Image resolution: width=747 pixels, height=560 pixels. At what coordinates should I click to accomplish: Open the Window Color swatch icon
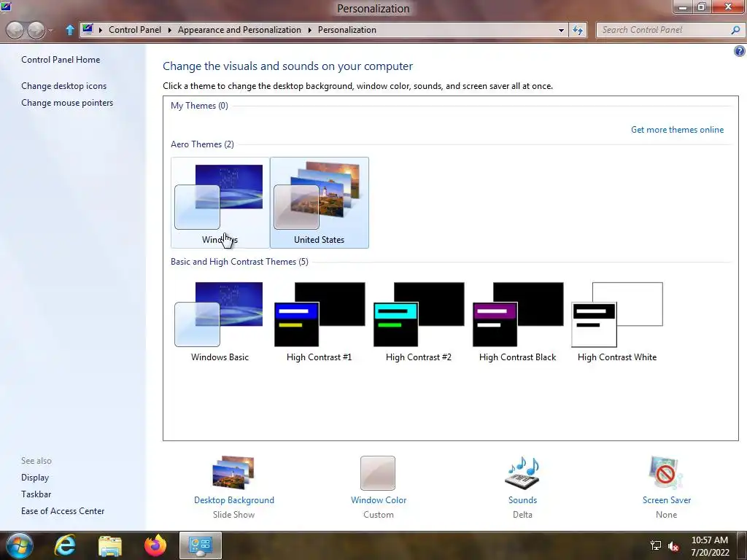coord(378,472)
